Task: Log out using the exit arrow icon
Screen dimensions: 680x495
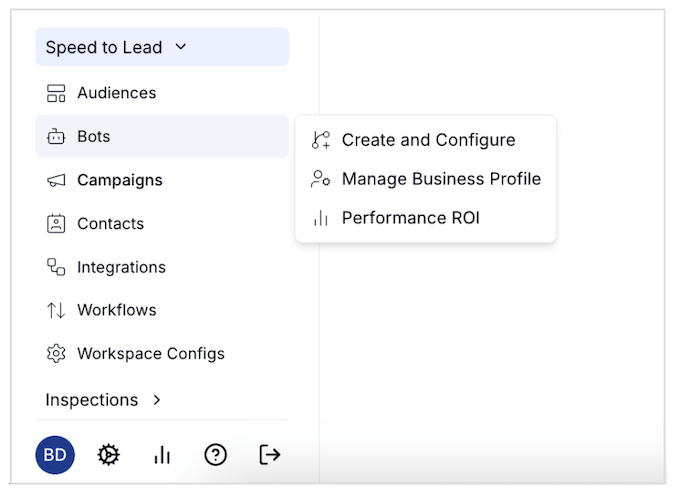Action: point(269,455)
